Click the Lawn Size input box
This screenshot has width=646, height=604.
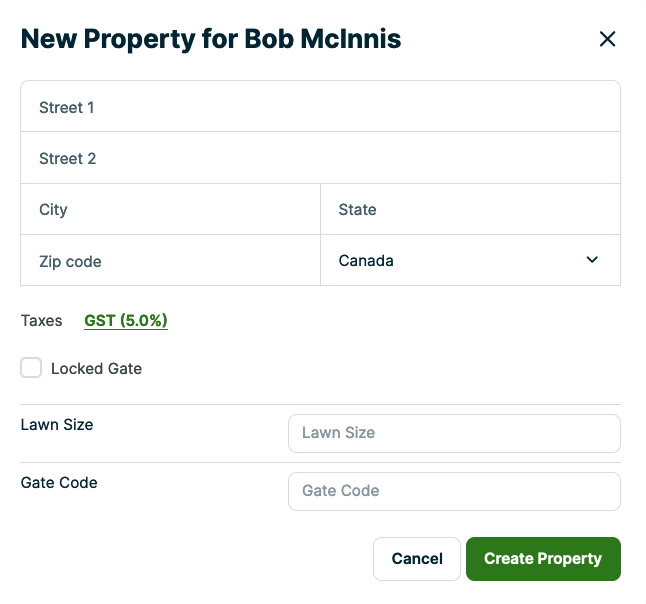point(454,433)
